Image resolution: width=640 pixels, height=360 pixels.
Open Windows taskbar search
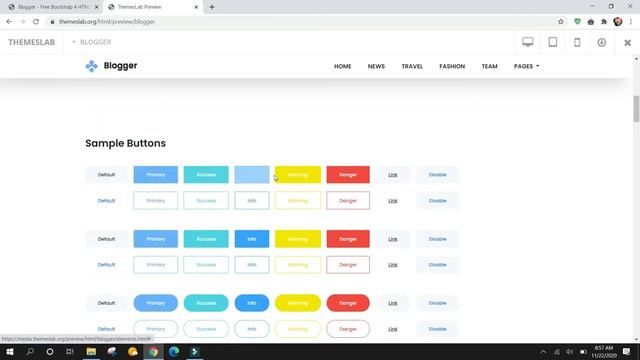point(30,351)
